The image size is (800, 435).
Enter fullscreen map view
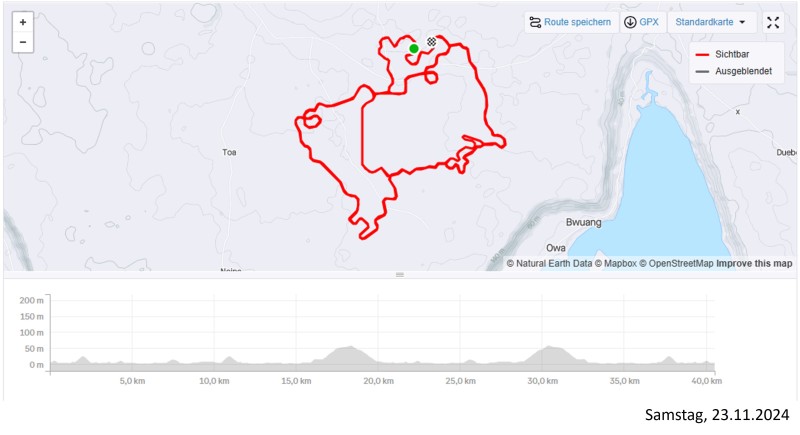(773, 22)
